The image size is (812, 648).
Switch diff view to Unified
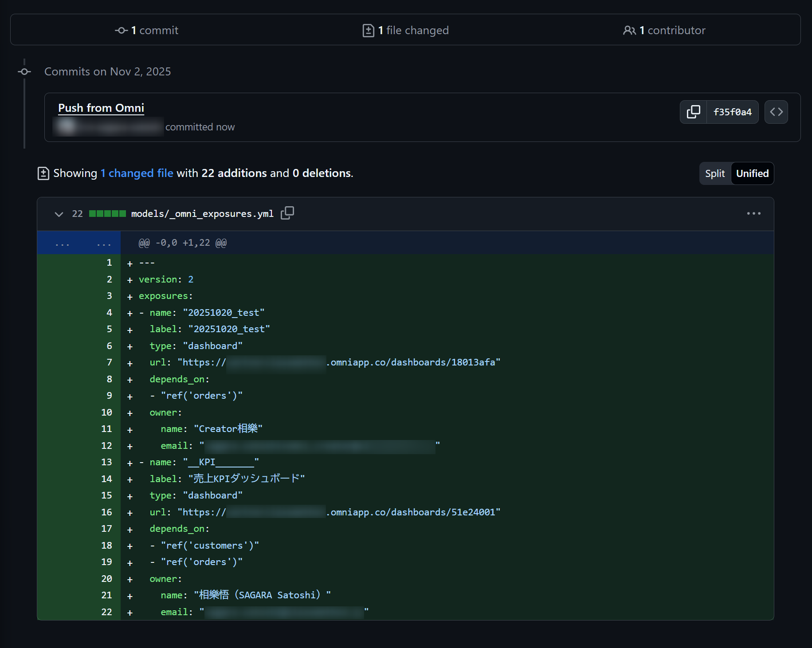tap(752, 173)
